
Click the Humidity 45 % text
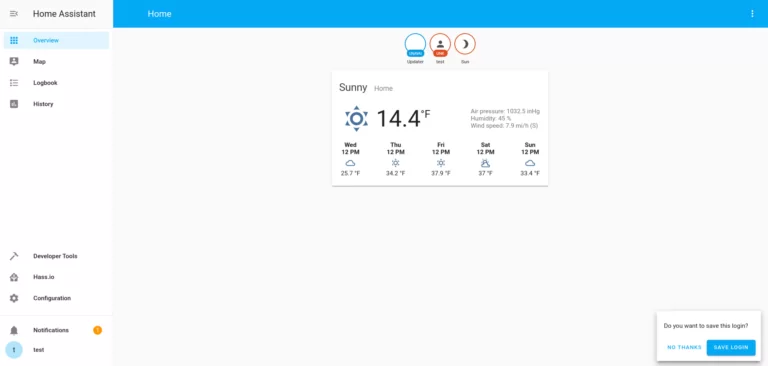point(491,119)
